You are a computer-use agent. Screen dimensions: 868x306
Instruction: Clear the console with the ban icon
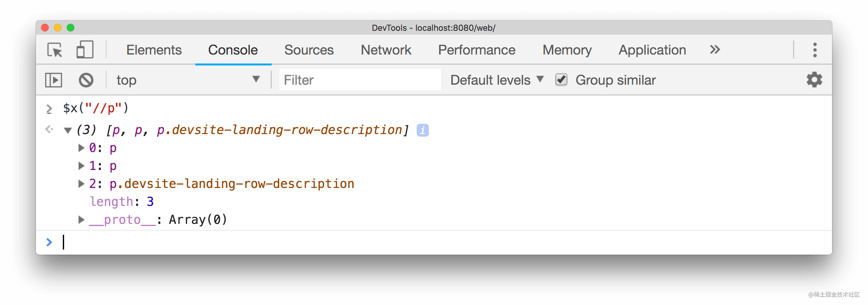pyautogui.click(x=86, y=80)
